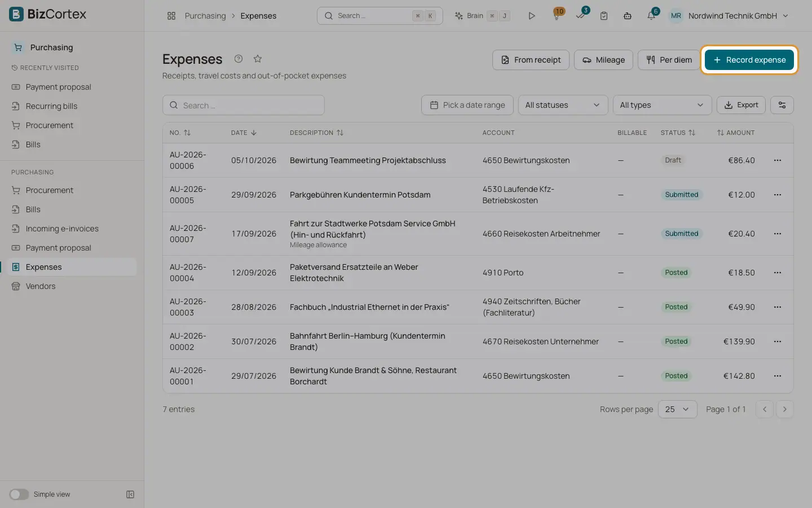Collapse the sidebar panel
This screenshot has width=812, height=508.
pos(130,494)
